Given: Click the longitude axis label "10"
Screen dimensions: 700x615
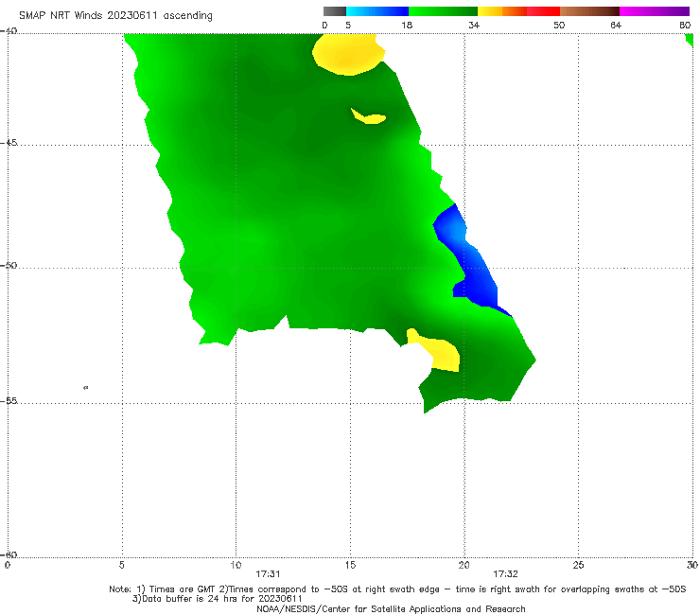Looking at the screenshot, I should tap(236, 565).
